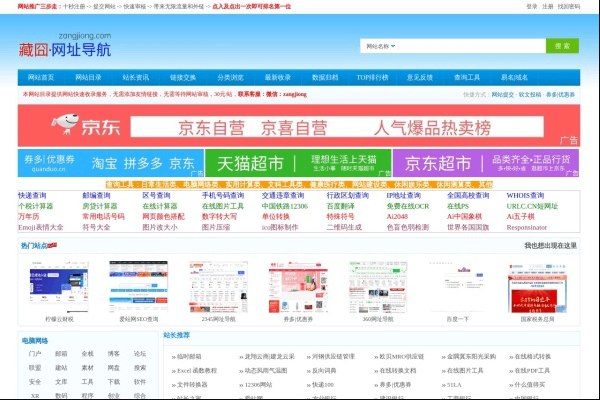Click the 注册 link at top right
The image size is (600, 400).
[x=548, y=7]
